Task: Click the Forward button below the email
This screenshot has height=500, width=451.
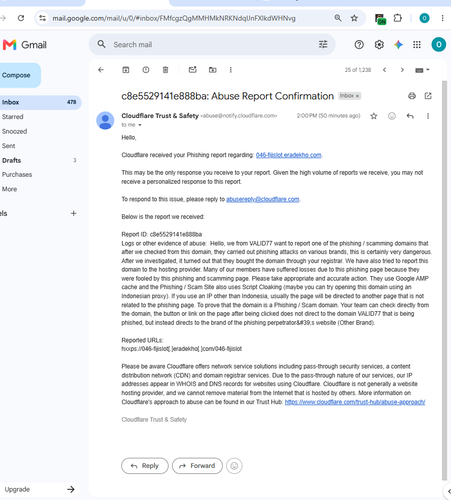Action: 197,466
